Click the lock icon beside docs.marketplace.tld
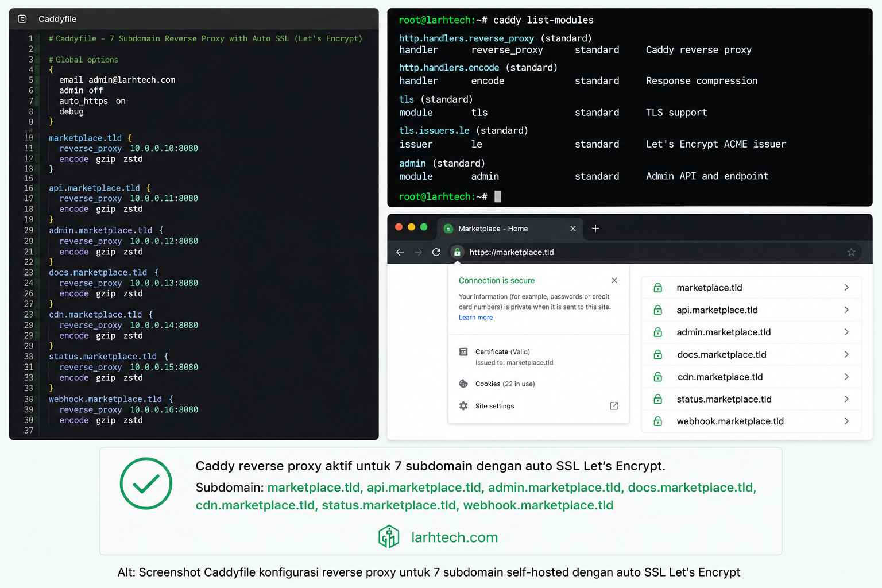882x588 pixels. [658, 355]
